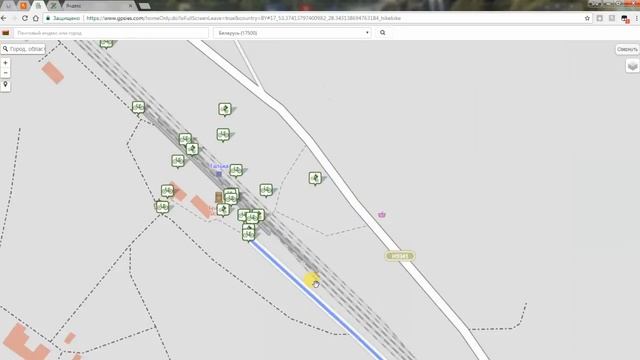Click the lone bike marker just right of the railway tracks
This screenshot has height=360, width=640.
point(266,190)
